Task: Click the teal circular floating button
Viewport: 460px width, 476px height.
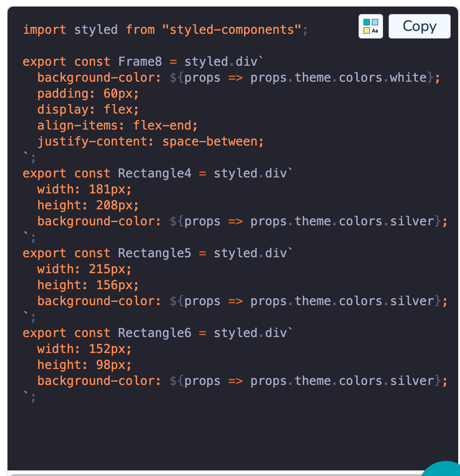Action: pos(442,468)
